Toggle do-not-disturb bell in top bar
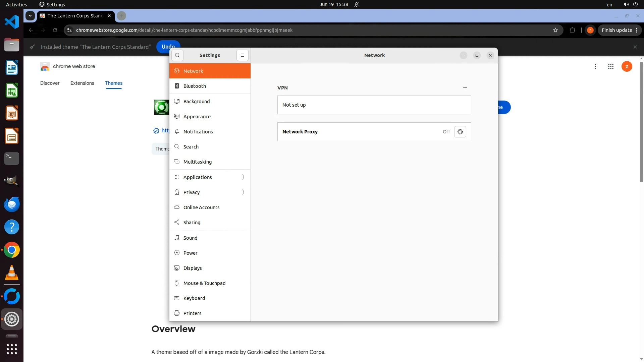Image resolution: width=644 pixels, height=362 pixels. tap(357, 5)
